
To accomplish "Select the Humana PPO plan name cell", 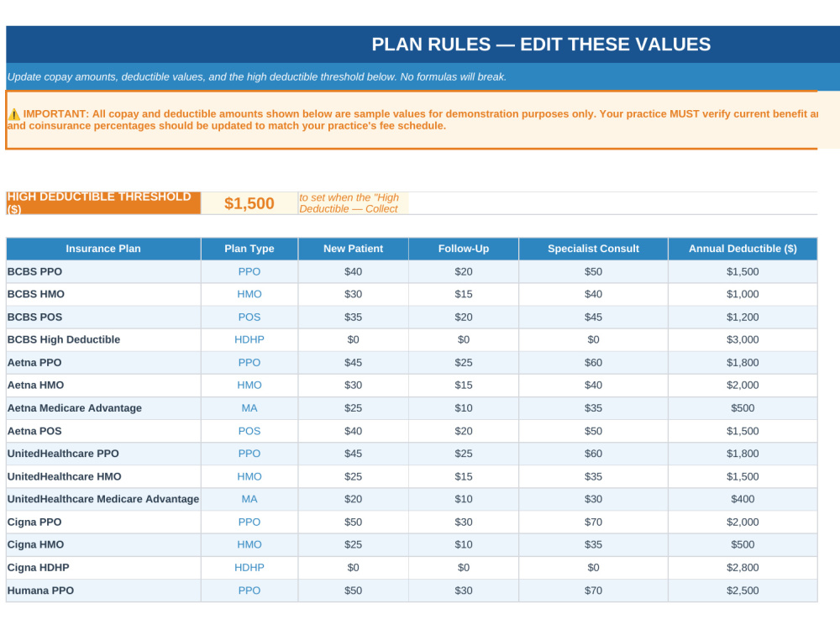I will click(103, 591).
